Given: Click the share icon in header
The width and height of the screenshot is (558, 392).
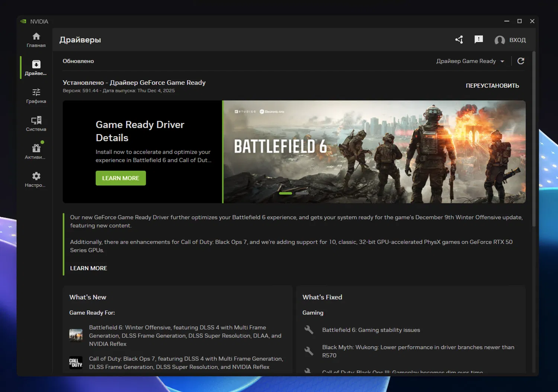Looking at the screenshot, I should [x=459, y=39].
